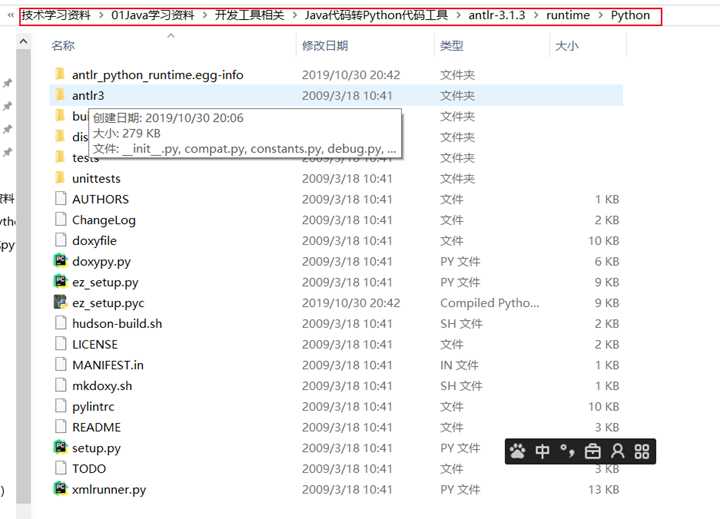Click the hudson-build.sh file icon
The height and width of the screenshot is (519, 720).
tap(60, 323)
